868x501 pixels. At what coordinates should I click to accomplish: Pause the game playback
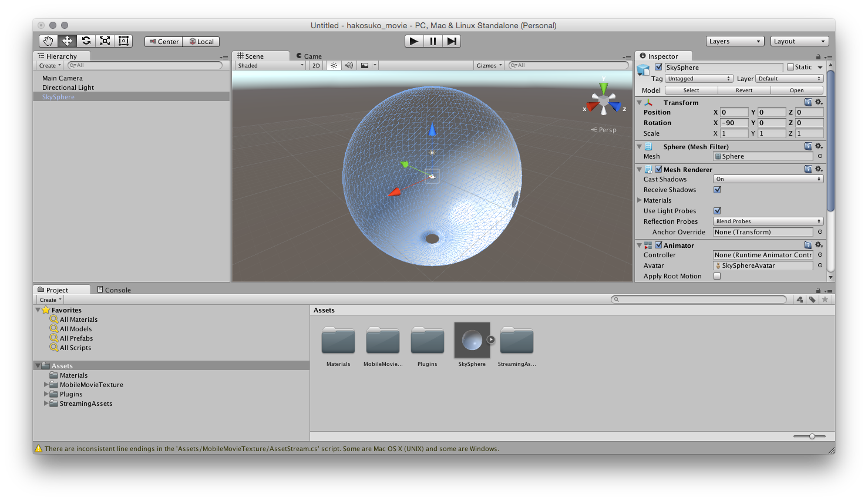pos(433,41)
